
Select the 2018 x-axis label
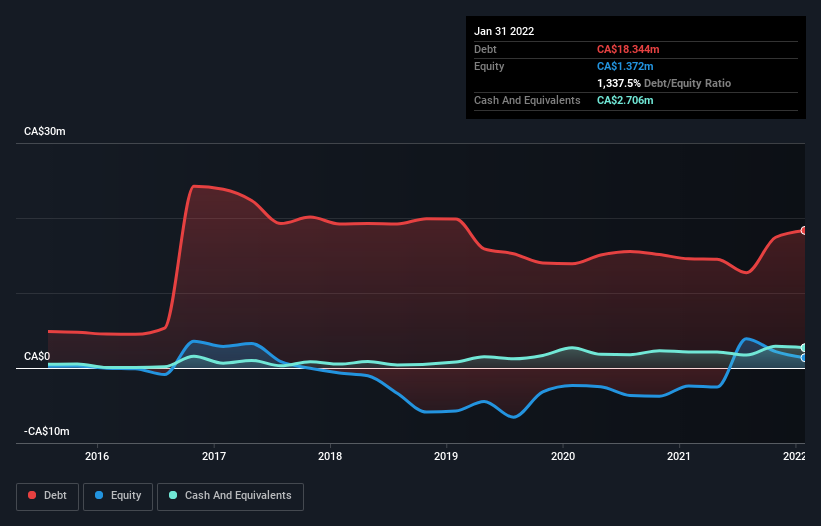(x=330, y=456)
